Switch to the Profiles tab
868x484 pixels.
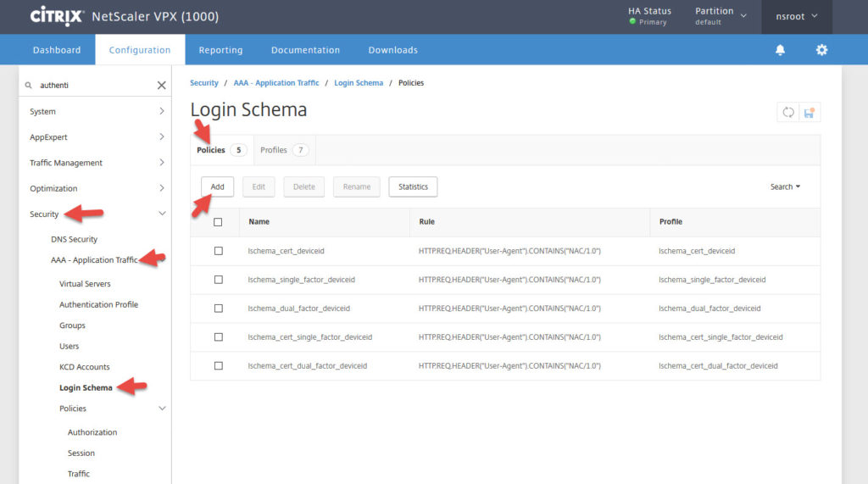click(283, 150)
